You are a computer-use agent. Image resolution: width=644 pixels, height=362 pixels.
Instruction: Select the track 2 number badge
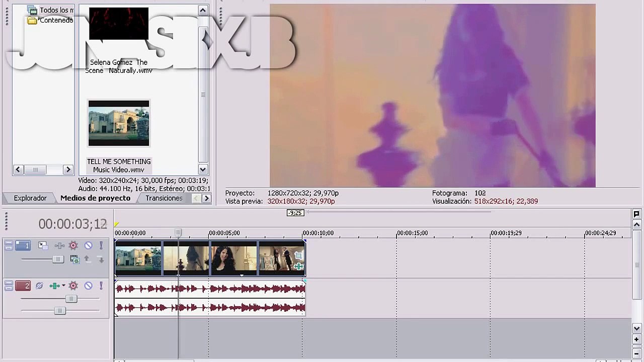(x=23, y=286)
